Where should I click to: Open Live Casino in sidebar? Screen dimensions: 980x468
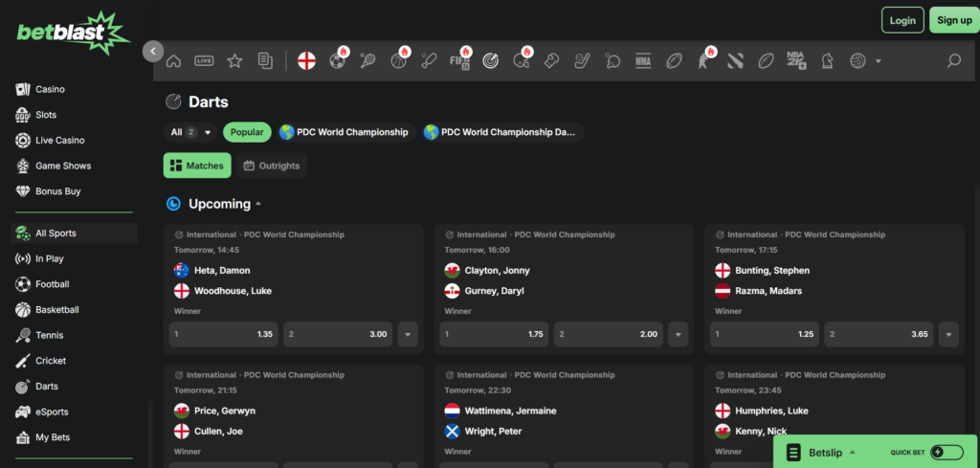pos(59,141)
